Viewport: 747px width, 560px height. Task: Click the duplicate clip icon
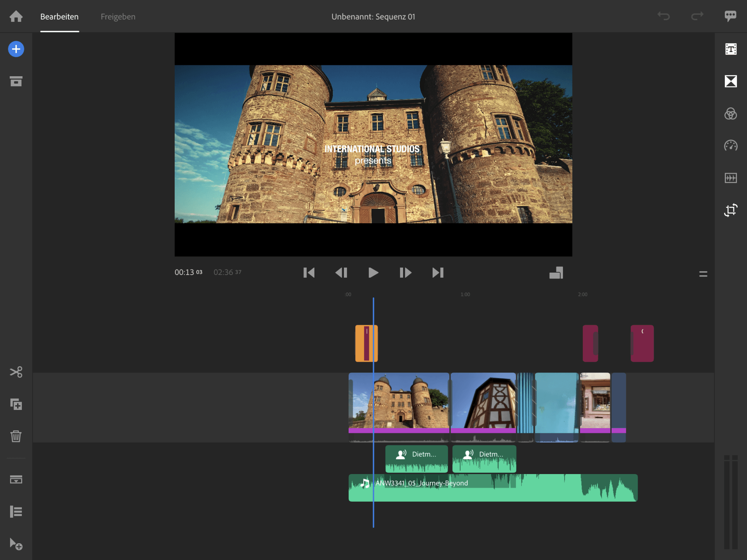pyautogui.click(x=16, y=404)
